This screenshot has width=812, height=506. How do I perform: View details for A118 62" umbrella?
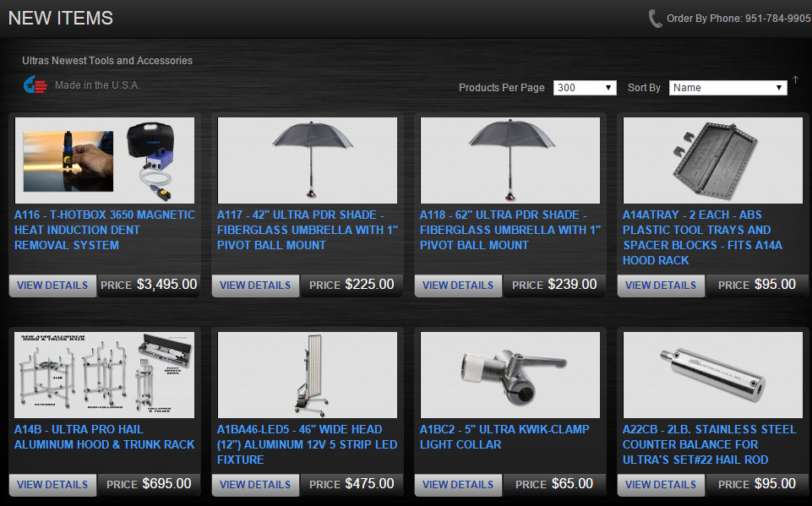[458, 286]
